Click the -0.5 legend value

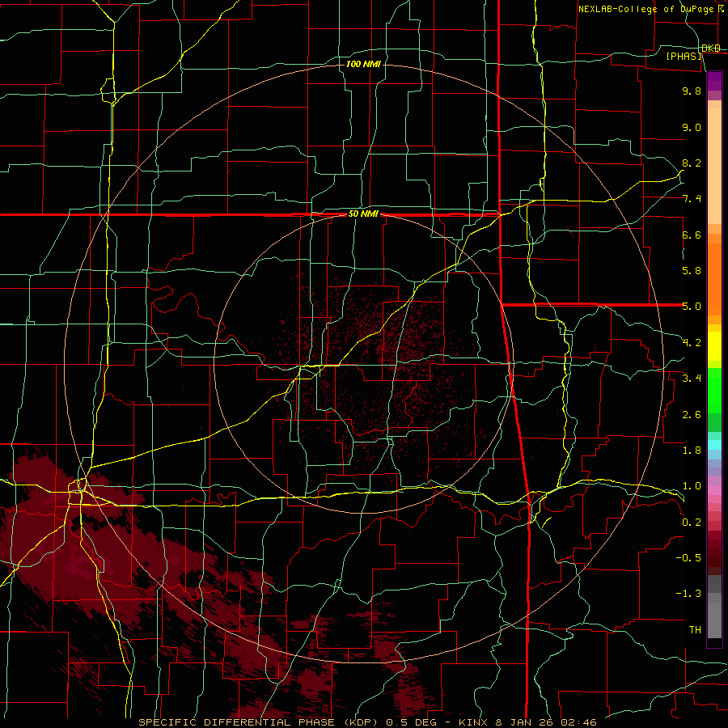(x=688, y=558)
